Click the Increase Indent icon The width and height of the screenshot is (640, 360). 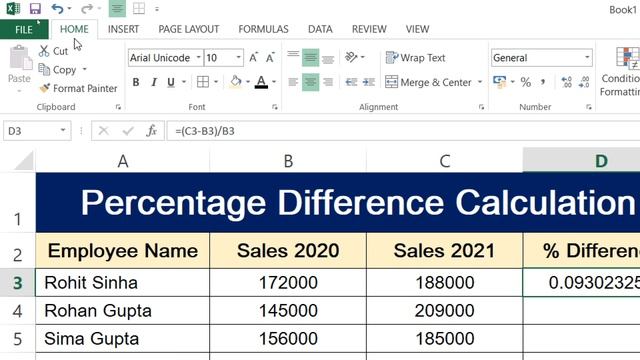pos(369,82)
